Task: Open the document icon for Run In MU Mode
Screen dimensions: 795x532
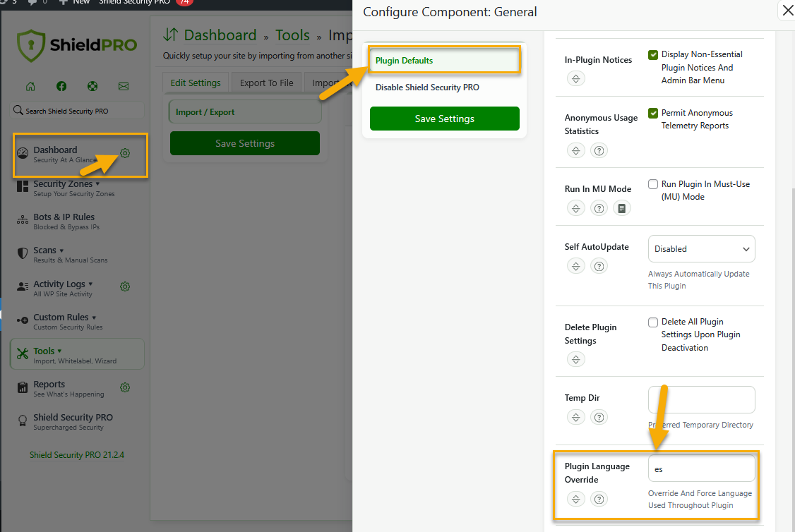Action: [621, 208]
